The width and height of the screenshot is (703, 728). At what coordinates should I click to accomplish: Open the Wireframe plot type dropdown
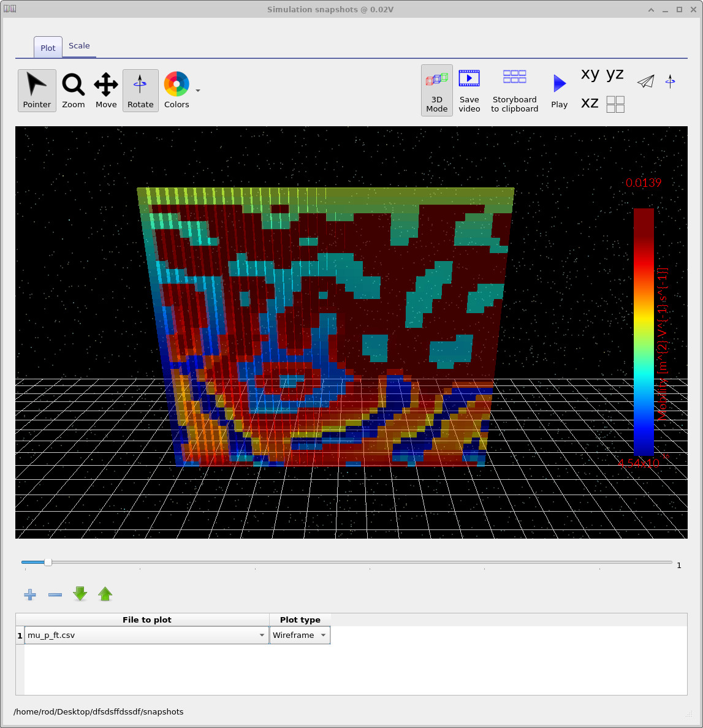[x=300, y=635]
